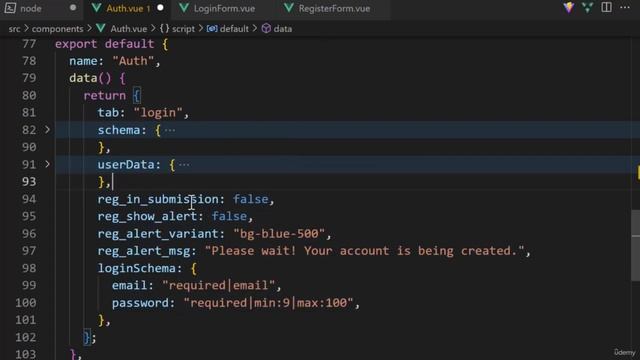Click line number 94 in the gutter
Viewport: 640px width, 360px height.
click(29, 199)
